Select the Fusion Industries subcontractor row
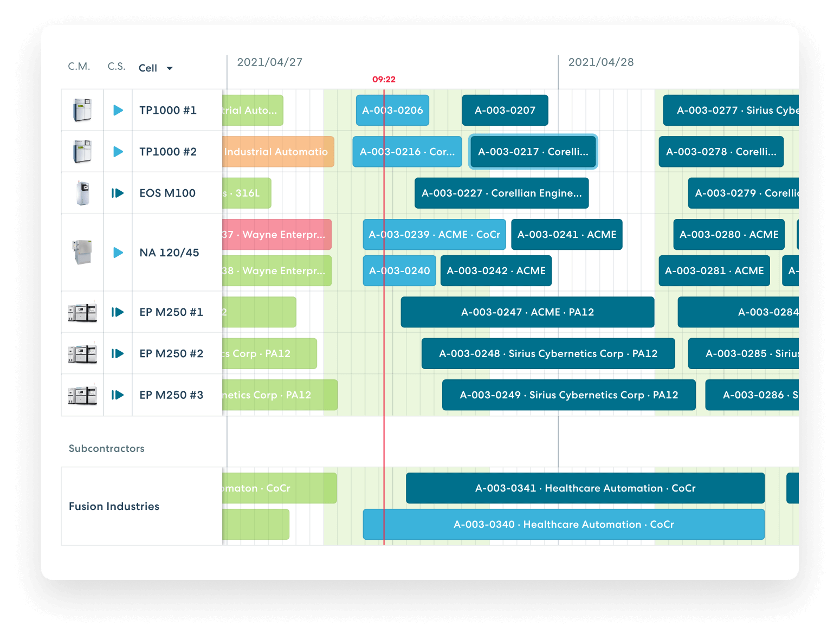The width and height of the screenshot is (840, 633). [x=141, y=506]
